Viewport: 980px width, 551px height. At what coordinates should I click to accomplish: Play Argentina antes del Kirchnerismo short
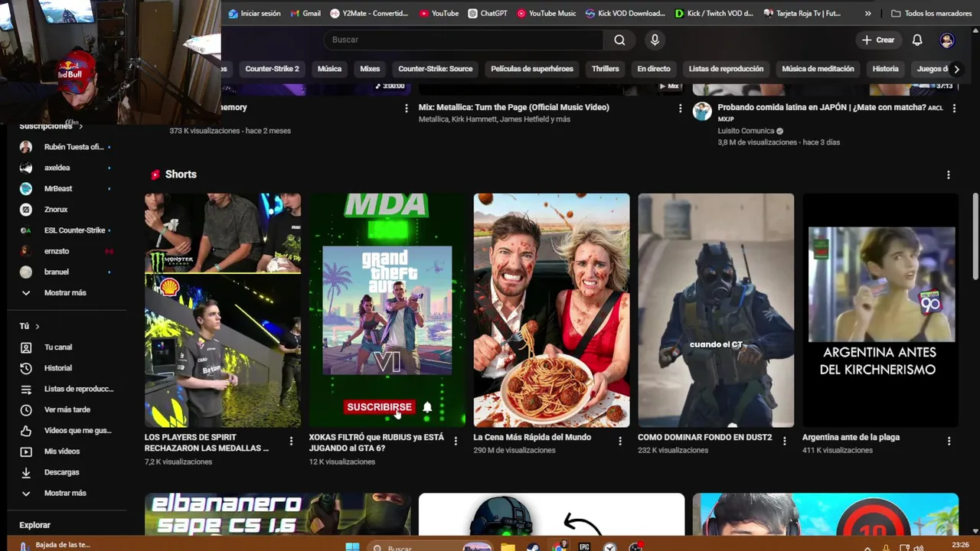click(880, 310)
